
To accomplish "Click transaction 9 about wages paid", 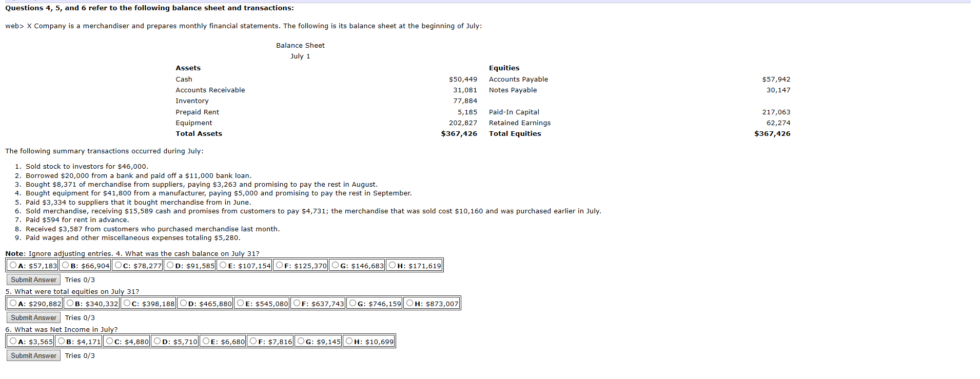I will (x=133, y=238).
